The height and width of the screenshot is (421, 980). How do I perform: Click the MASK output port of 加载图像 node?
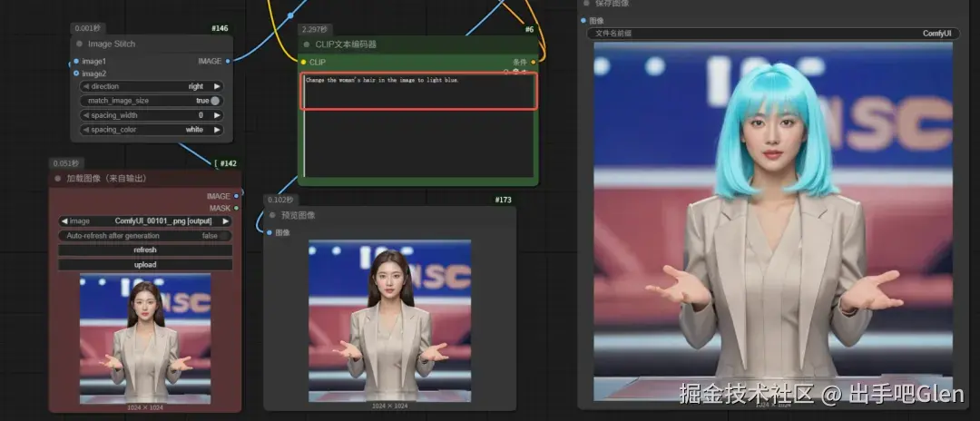tap(236, 208)
